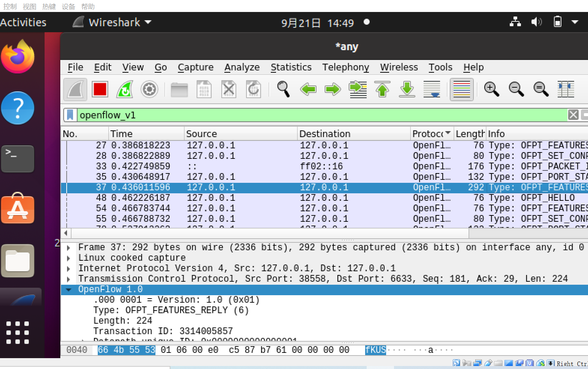The height and width of the screenshot is (369, 588).
Task: Open the Go menu
Action: pyautogui.click(x=161, y=67)
